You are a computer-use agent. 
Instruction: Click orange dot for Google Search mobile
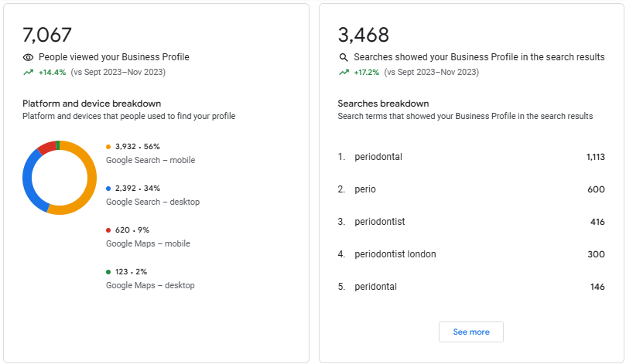pyautogui.click(x=108, y=147)
